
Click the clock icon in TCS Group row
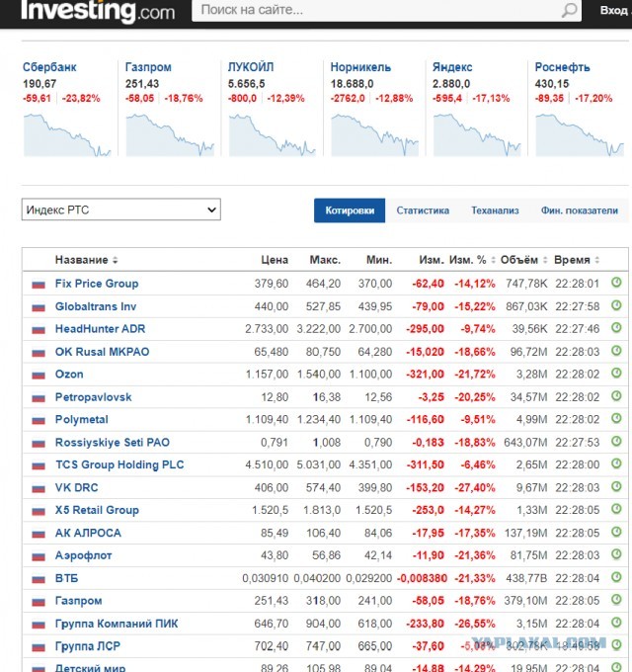point(616,463)
